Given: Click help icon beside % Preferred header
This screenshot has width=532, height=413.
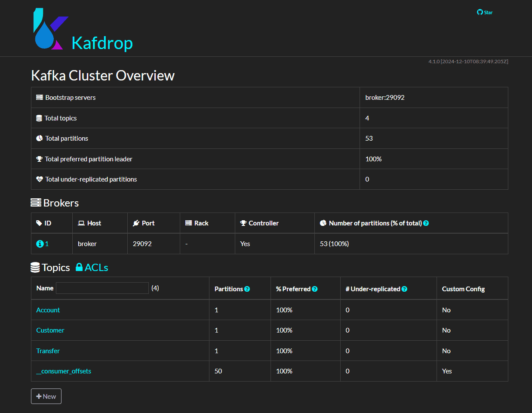Looking at the screenshot, I should (314, 289).
